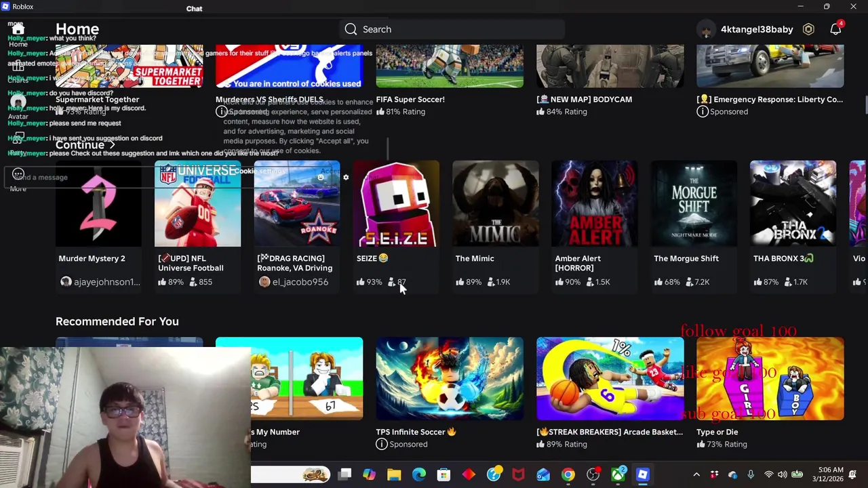Open The Mimic game thumbnail
The height and width of the screenshot is (488, 868).
pyautogui.click(x=495, y=204)
